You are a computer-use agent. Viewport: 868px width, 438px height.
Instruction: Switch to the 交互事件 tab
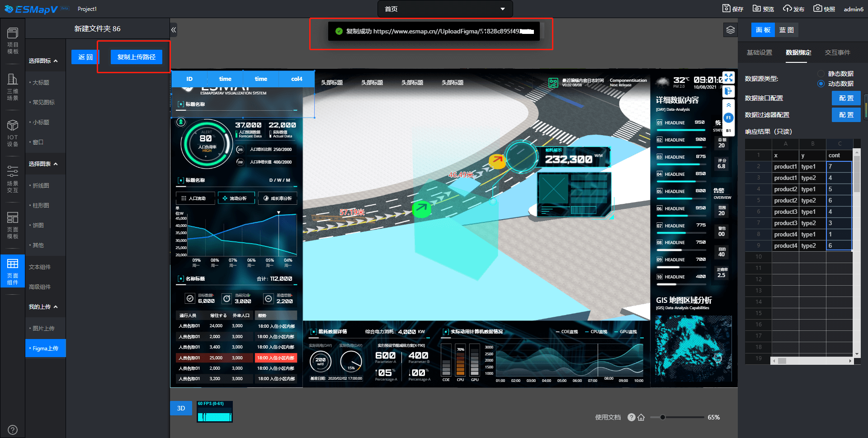tap(837, 52)
